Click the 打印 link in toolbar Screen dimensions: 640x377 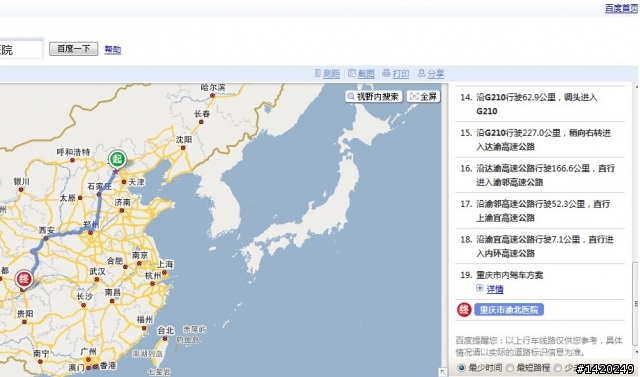401,74
